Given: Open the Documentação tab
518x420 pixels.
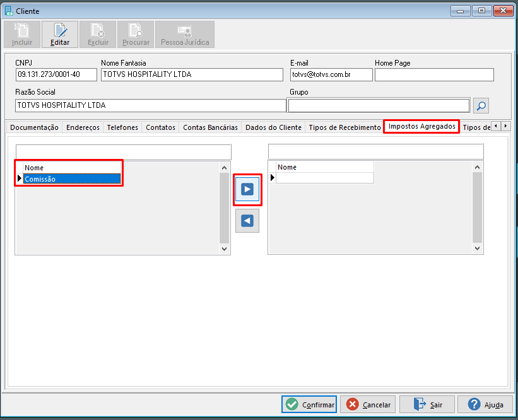Looking at the screenshot, I should 34,127.
